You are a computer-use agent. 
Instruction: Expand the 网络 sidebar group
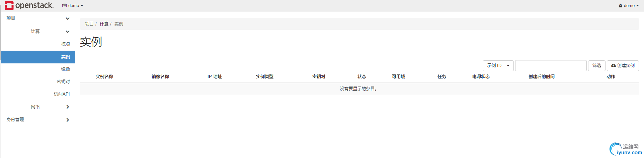coord(38,107)
